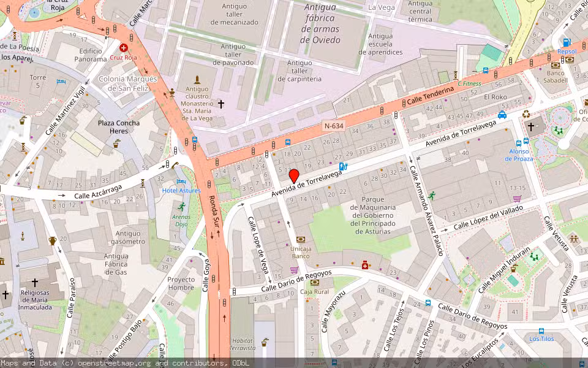Select the Calle Tenderina street label

click(x=430, y=96)
